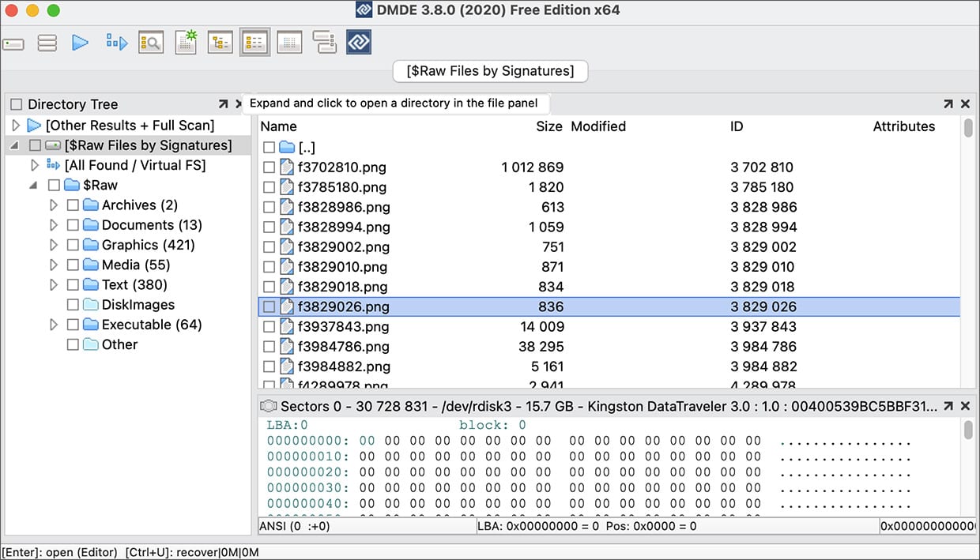Close the Sectors hex panel
The width and height of the screenshot is (980, 560).
click(x=965, y=406)
